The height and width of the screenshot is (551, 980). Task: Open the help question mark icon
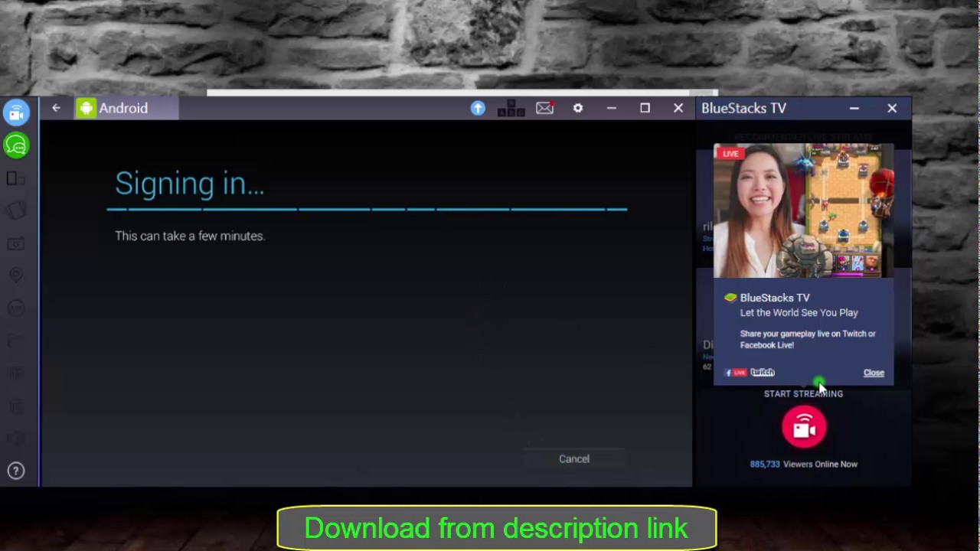[16, 471]
